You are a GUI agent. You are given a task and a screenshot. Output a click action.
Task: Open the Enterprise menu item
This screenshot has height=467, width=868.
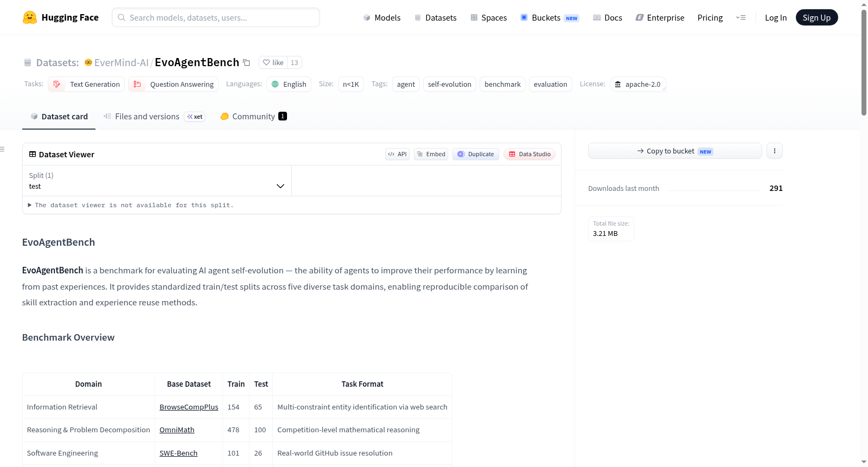660,17
